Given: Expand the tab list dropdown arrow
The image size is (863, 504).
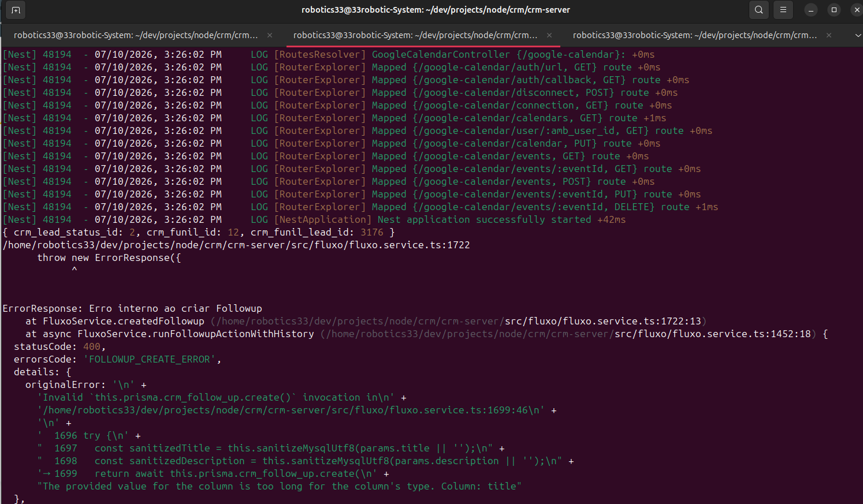Looking at the screenshot, I should [858, 35].
